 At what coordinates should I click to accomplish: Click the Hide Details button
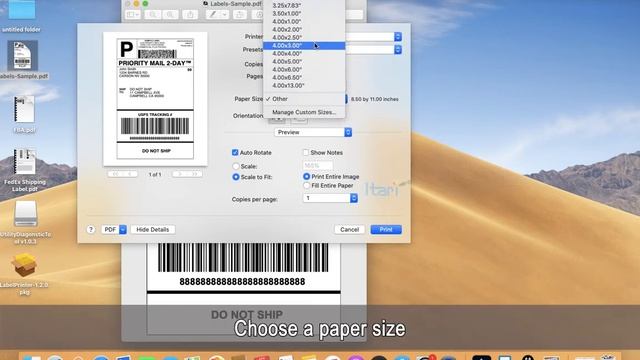pos(153,229)
